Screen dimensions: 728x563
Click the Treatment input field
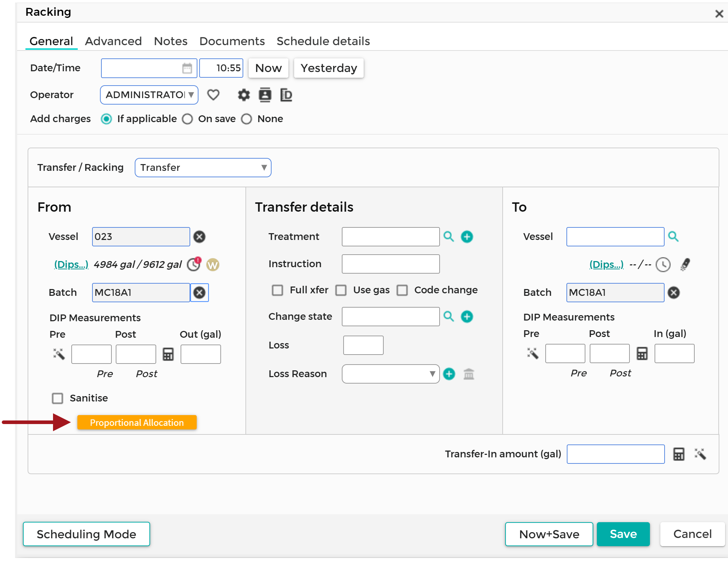point(391,237)
